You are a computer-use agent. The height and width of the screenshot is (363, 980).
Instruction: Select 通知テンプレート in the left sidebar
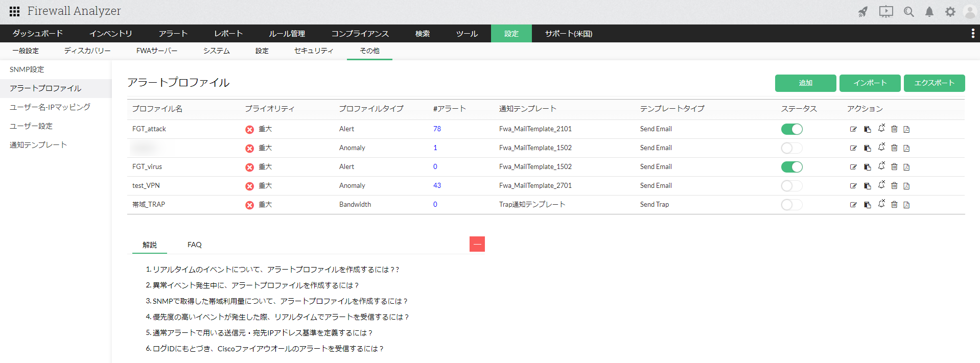point(38,145)
